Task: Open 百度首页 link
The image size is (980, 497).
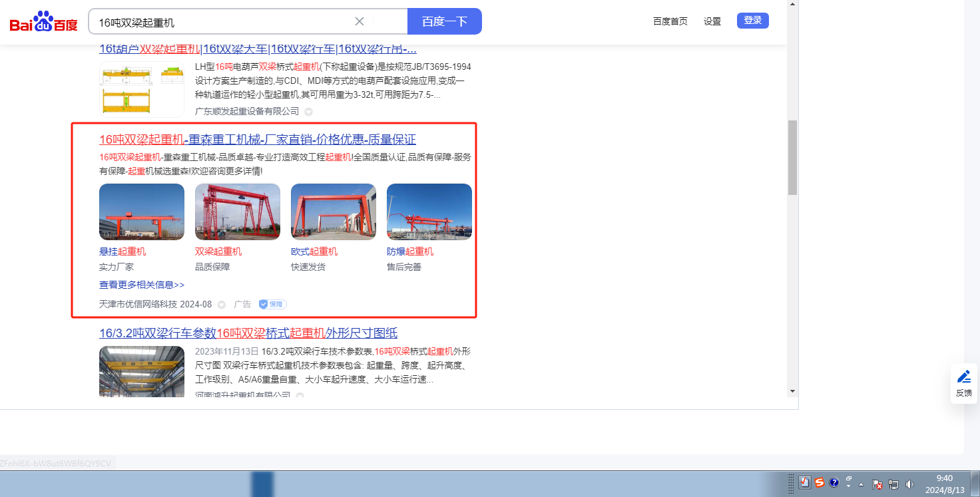Action: [x=670, y=21]
